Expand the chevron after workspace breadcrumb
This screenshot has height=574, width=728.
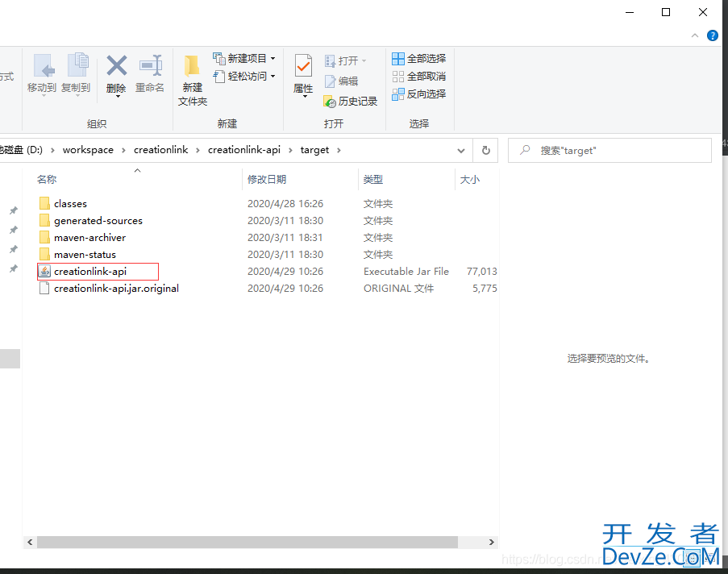(x=123, y=151)
